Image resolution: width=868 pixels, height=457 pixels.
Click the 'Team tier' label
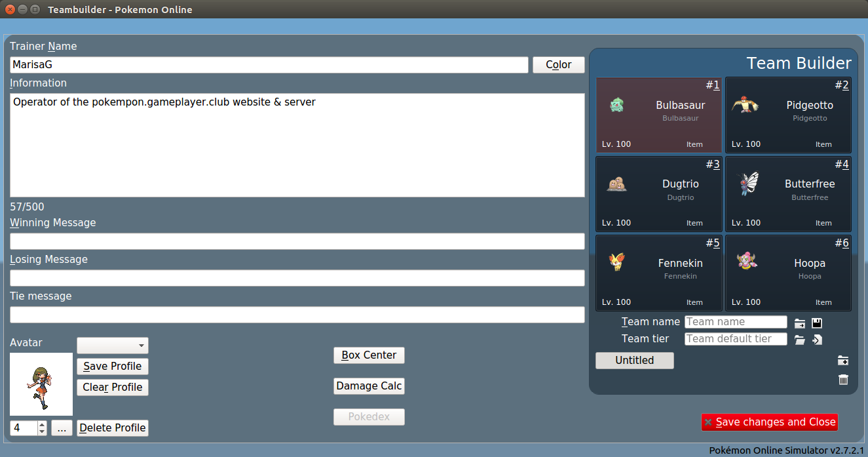tap(645, 339)
